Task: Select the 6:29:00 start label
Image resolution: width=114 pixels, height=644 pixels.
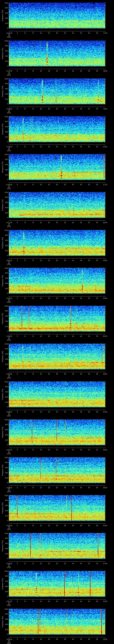Action: tap(9, 525)
